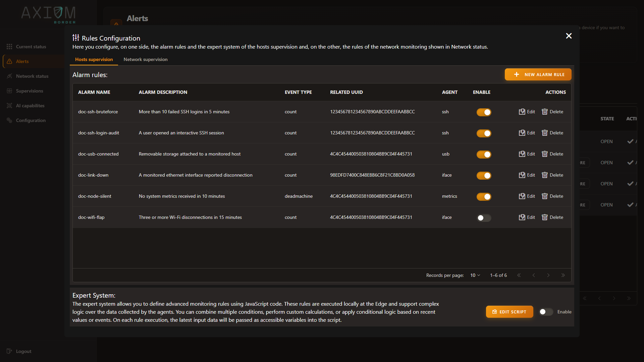Go to previous page of alarm rules
Screen dimensions: 644x362
tap(534, 275)
